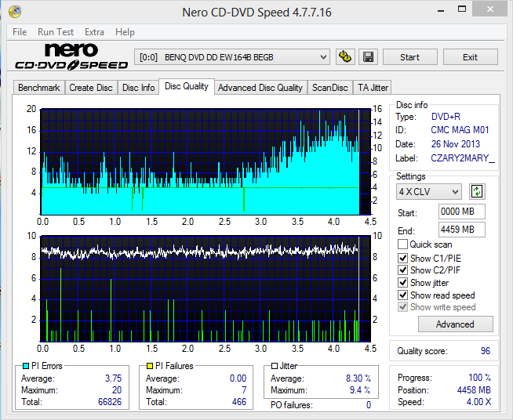The image size is (513, 420).
Task: Switch to the Benchmark tab
Action: (39, 88)
